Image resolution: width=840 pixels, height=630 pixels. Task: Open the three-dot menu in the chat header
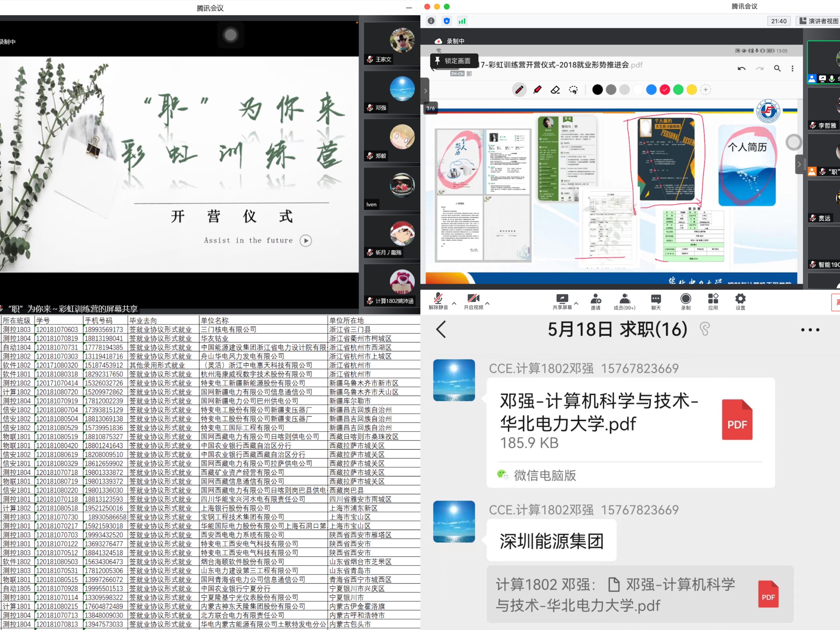coord(810,329)
